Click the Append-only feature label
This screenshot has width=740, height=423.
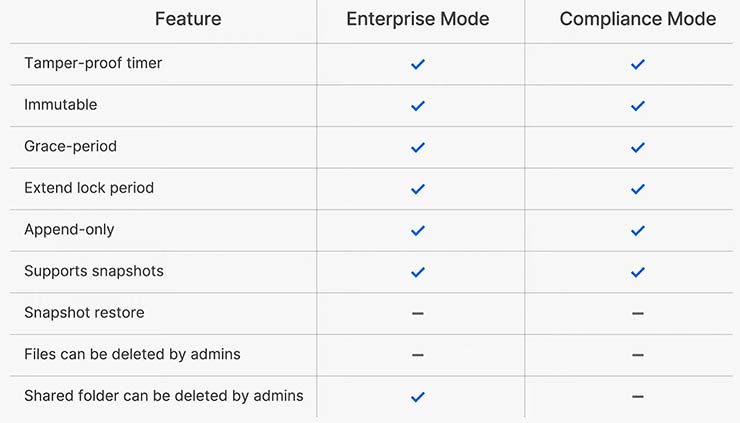pyautogui.click(x=69, y=229)
